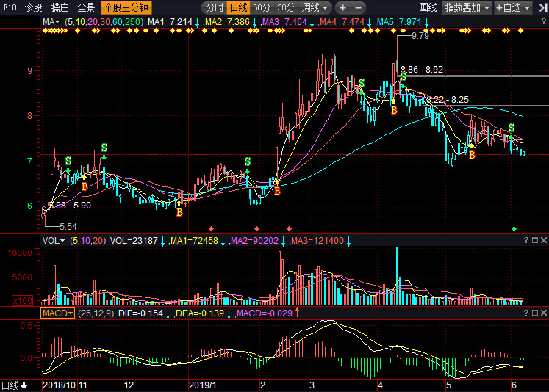Click the 8.86 - 8.92 gap label

tap(422, 69)
